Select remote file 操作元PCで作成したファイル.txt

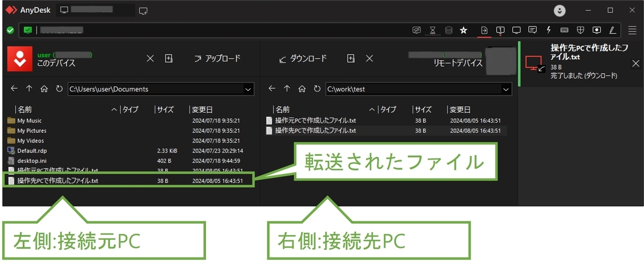pyautogui.click(x=385, y=120)
